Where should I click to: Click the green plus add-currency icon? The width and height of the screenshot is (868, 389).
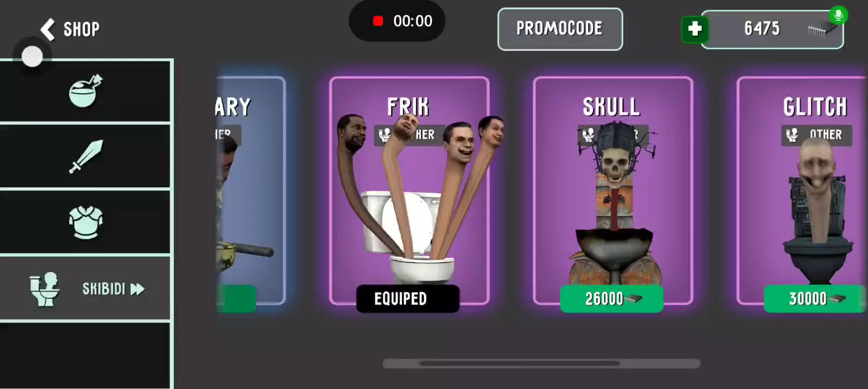pyautogui.click(x=695, y=29)
